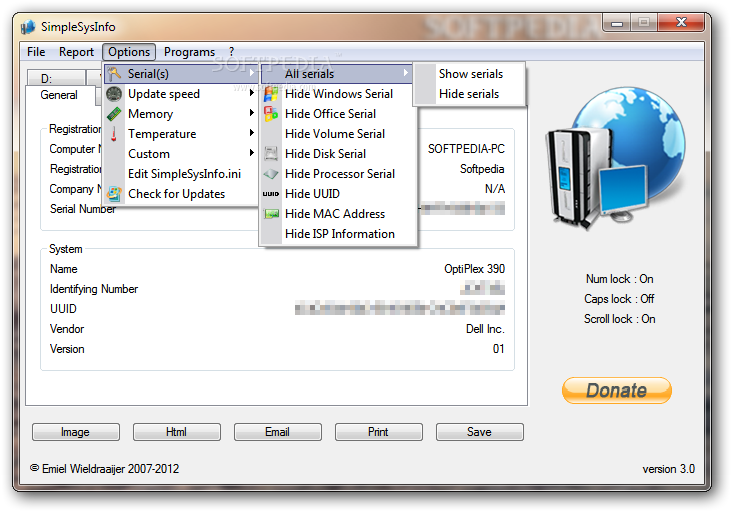Click the Check for Updates icon
This screenshot has height=512, width=732.
click(114, 194)
